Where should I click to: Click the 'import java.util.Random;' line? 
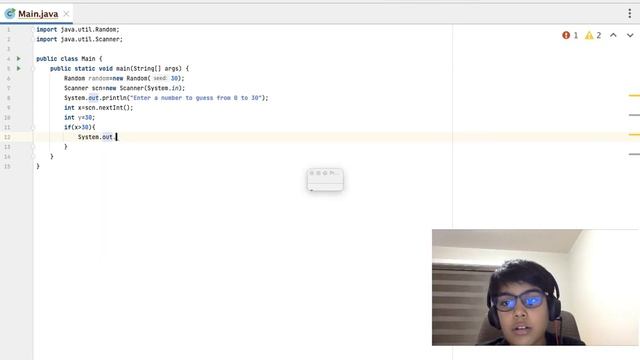(x=78, y=29)
